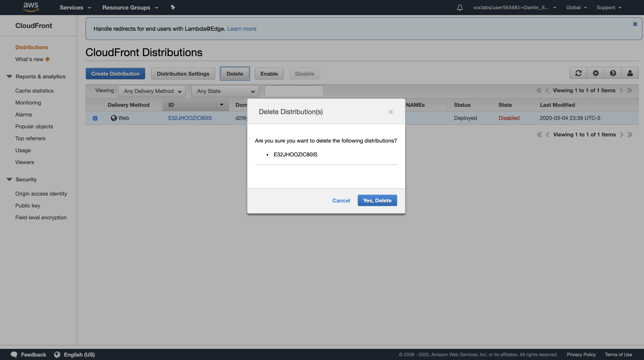Click the user profile icon in toolbar

click(630, 73)
